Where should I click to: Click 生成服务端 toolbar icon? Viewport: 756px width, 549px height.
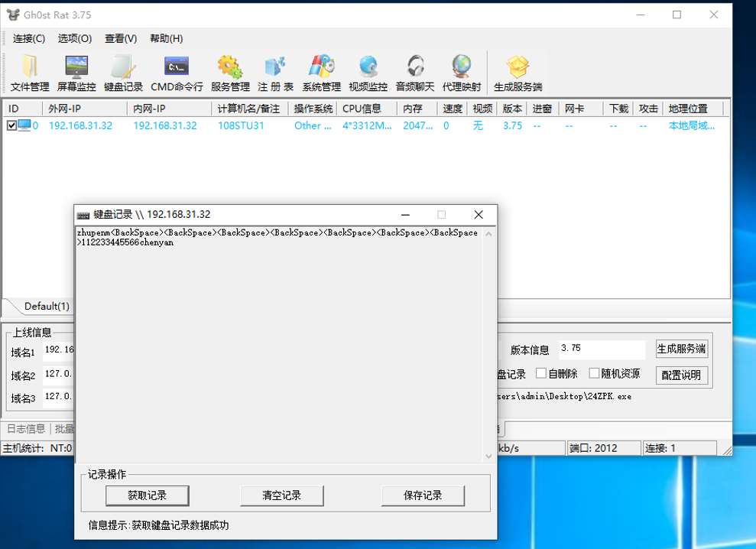click(x=518, y=73)
